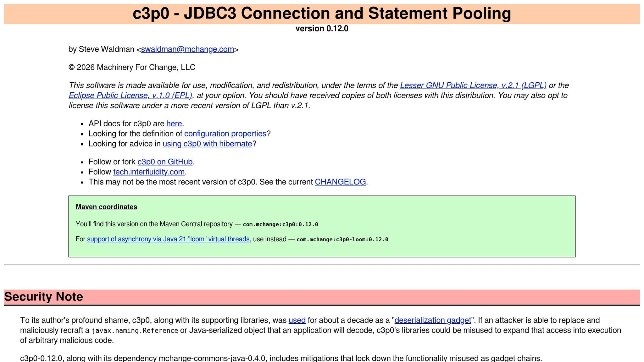Open the current CHANGELOG link

pos(340,182)
